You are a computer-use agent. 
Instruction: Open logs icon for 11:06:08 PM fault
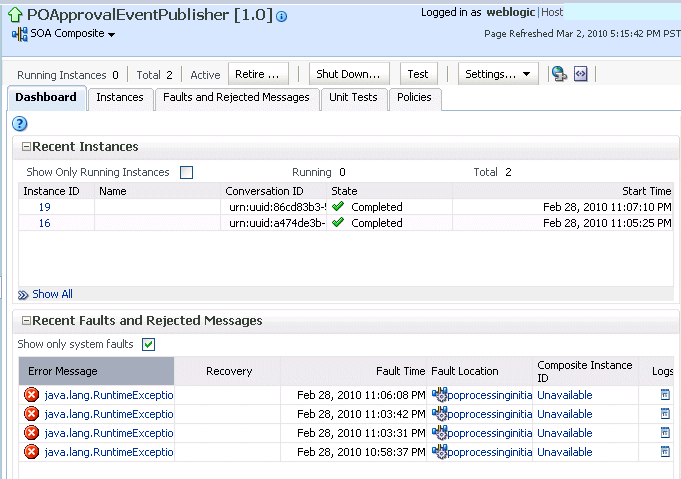pyautogui.click(x=665, y=395)
